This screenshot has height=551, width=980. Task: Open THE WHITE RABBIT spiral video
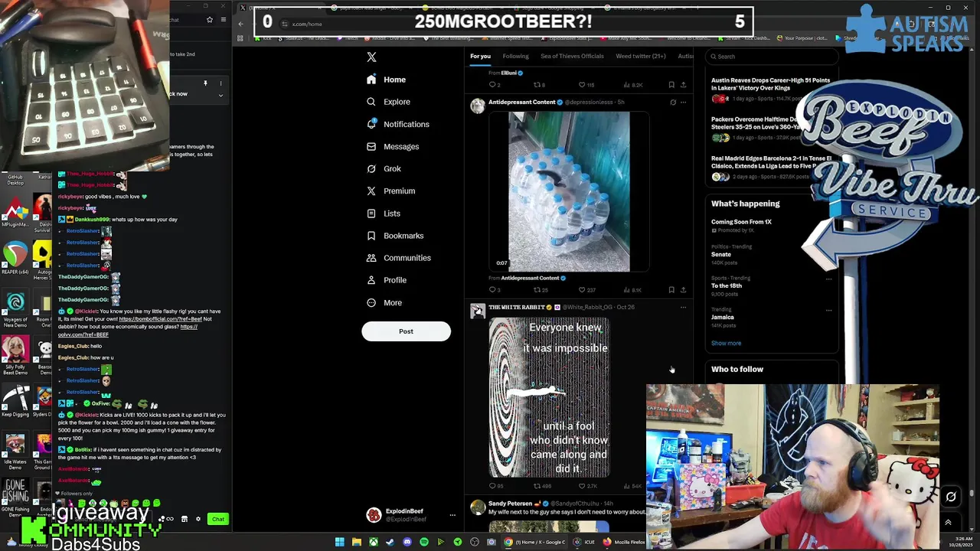tap(549, 398)
